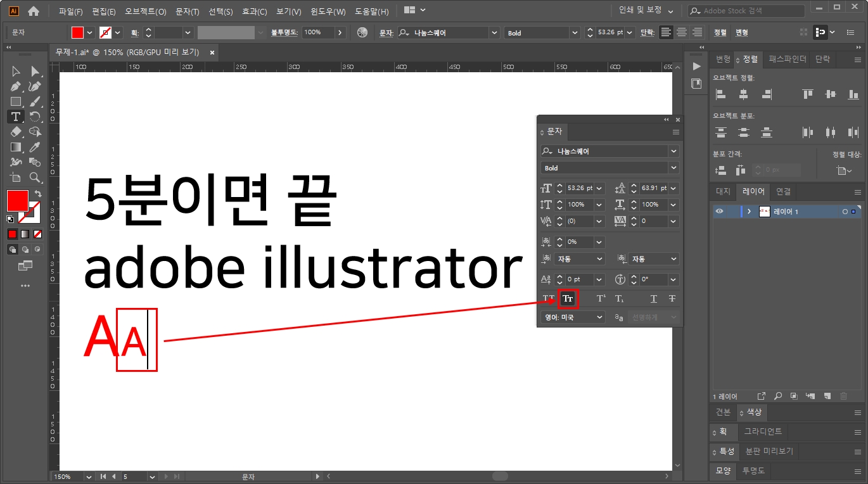Open Global Edit recolor icon in control bar
Viewport: 868px width, 484px height.
click(x=362, y=32)
